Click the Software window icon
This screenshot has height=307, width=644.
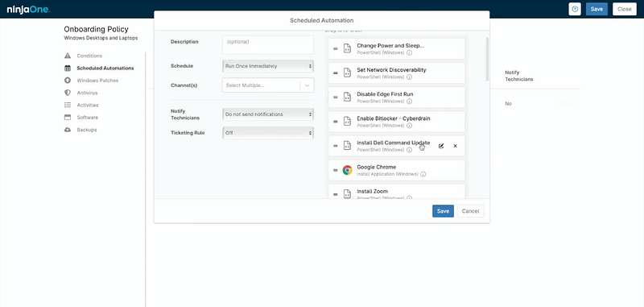[x=68, y=117]
